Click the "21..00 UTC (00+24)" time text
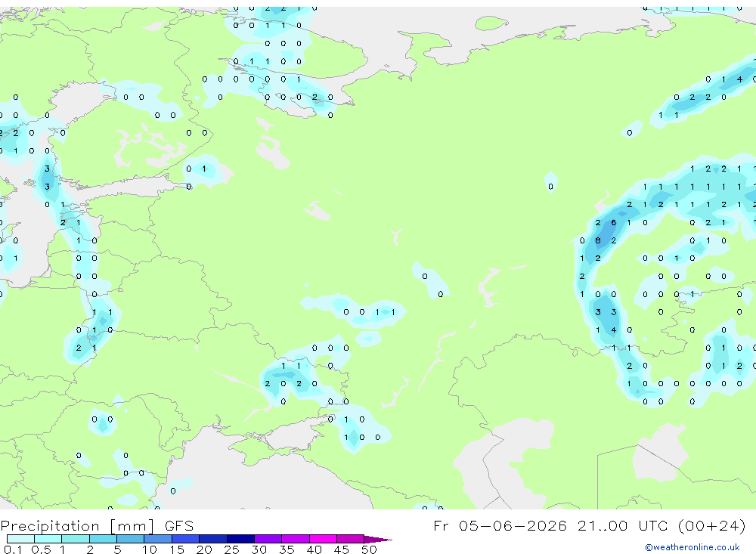 pos(661,525)
